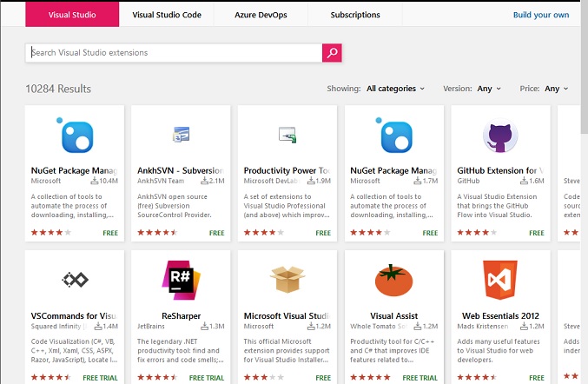Click star rating on Web Essentials 2012 card
The image size is (588, 384).
click(477, 377)
